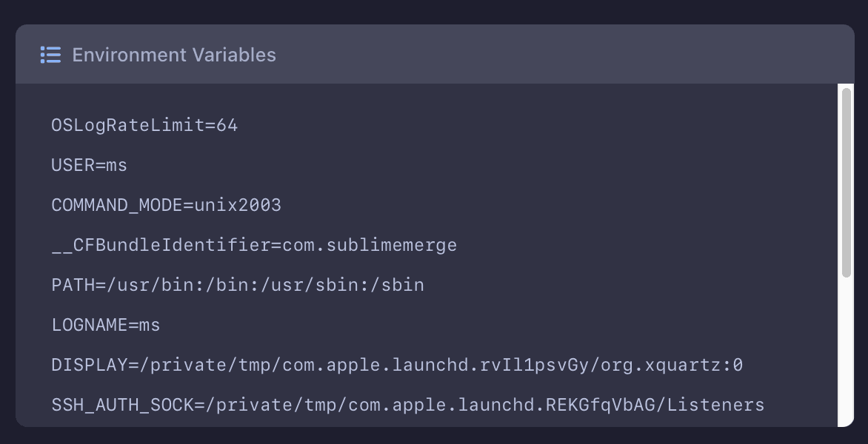This screenshot has height=444, width=868.
Task: Click the value 64 of OSLogRateLimit
Action: coord(227,126)
